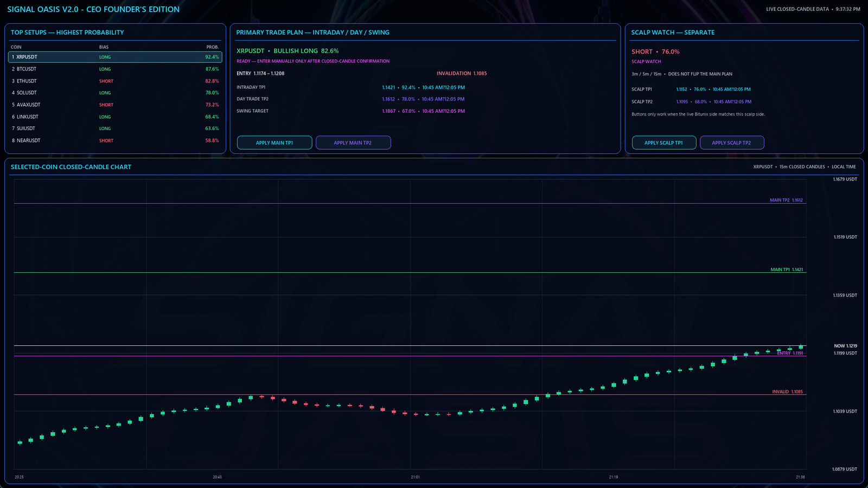Screen dimensions: 868x488
Task: Click the 21:01 time axis label
Action: tap(415, 477)
